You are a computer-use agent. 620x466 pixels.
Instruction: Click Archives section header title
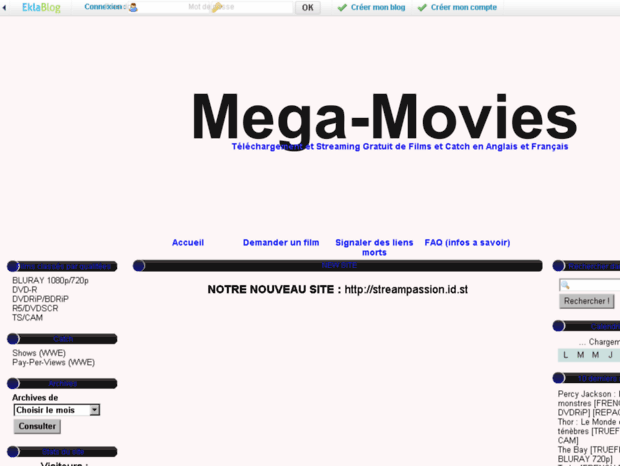(x=63, y=383)
